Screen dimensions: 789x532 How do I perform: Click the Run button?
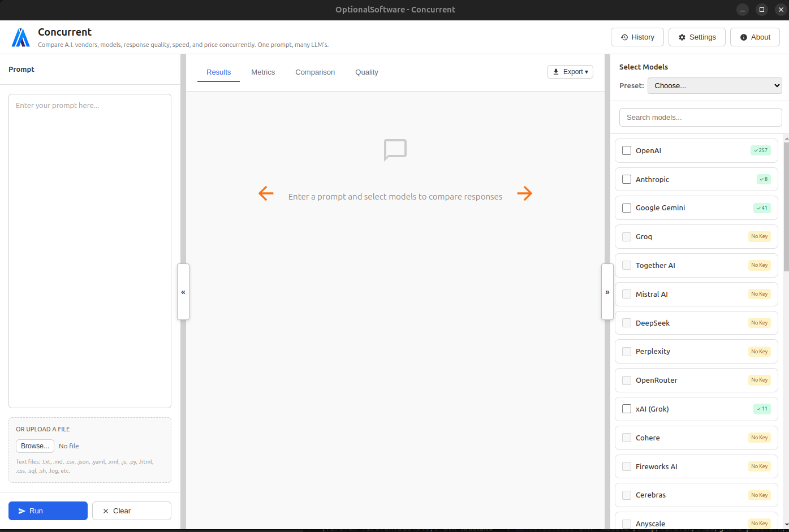[x=48, y=511]
